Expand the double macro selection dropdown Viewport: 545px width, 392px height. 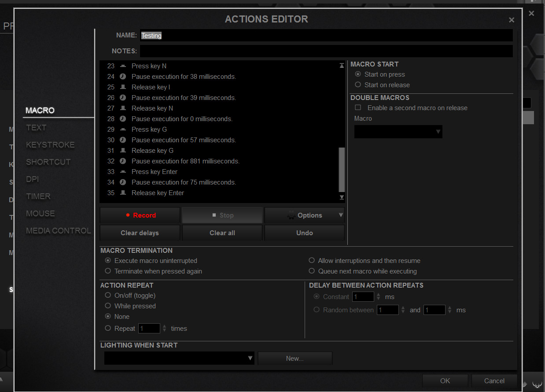click(x=398, y=132)
